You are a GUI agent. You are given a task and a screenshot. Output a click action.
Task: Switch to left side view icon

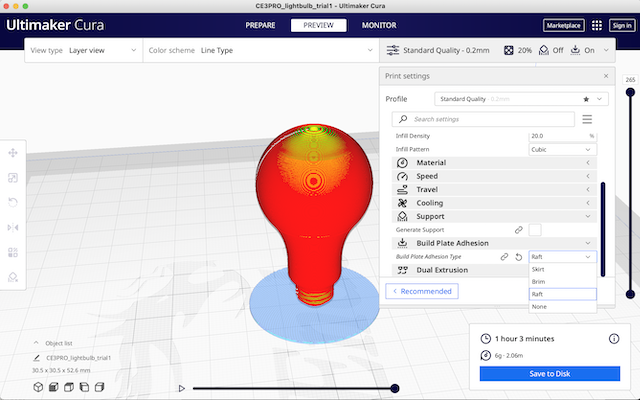(84, 387)
